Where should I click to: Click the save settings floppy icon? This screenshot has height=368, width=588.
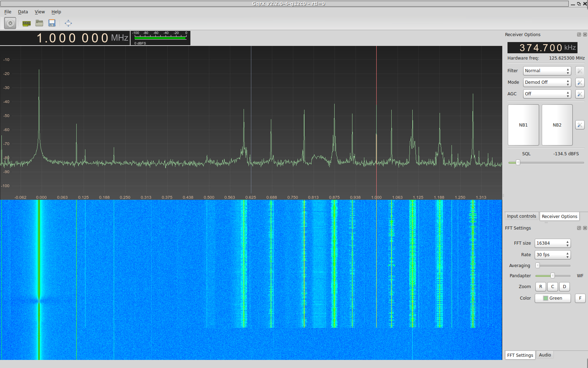tap(52, 23)
